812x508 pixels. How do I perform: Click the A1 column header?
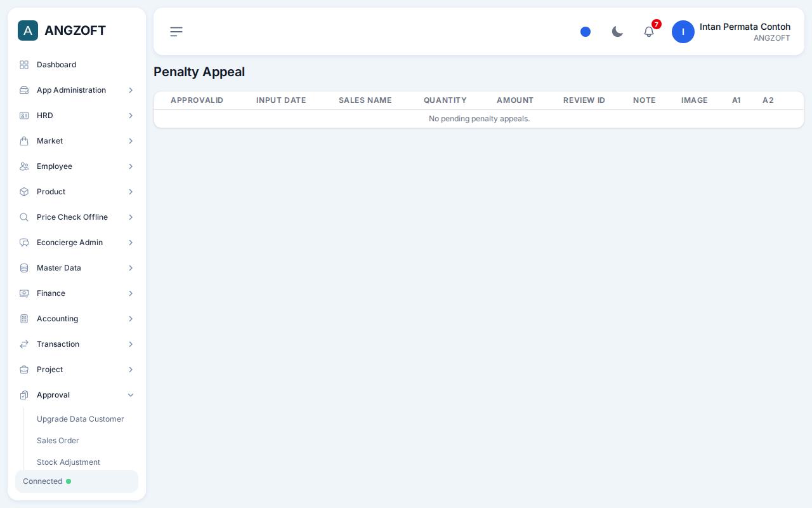pyautogui.click(x=737, y=100)
